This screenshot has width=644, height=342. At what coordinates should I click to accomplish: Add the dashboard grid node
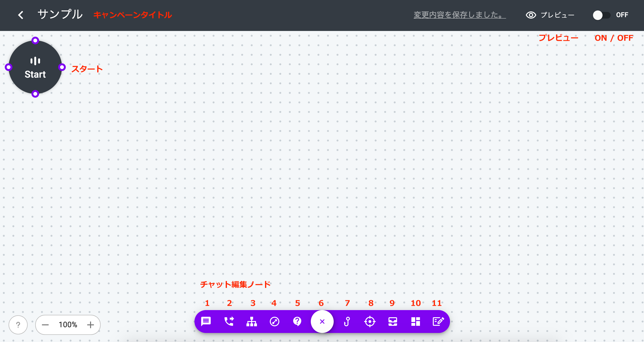coord(415,322)
